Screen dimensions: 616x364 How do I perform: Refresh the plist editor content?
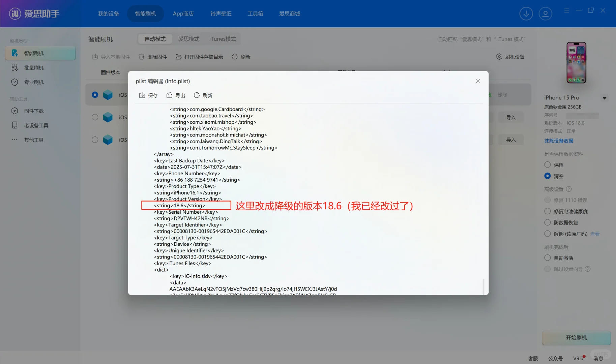pos(203,95)
